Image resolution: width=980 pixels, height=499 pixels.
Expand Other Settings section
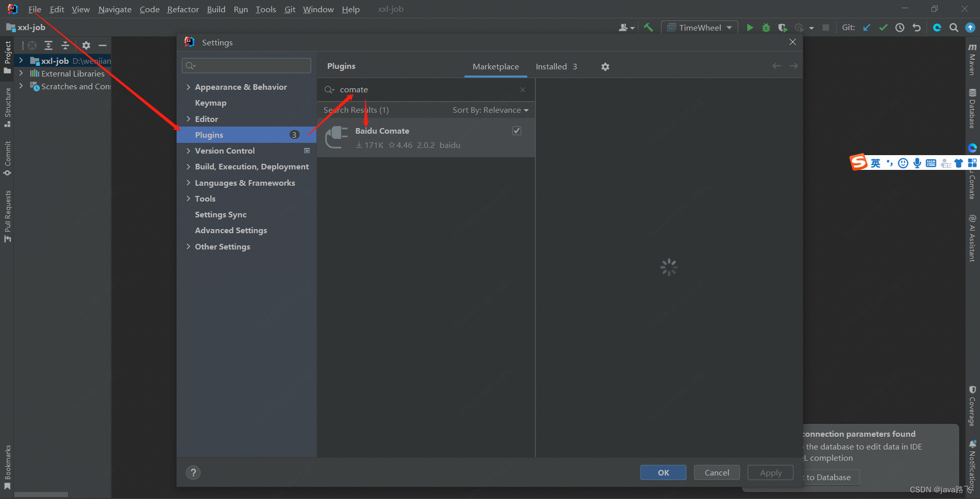[188, 246]
